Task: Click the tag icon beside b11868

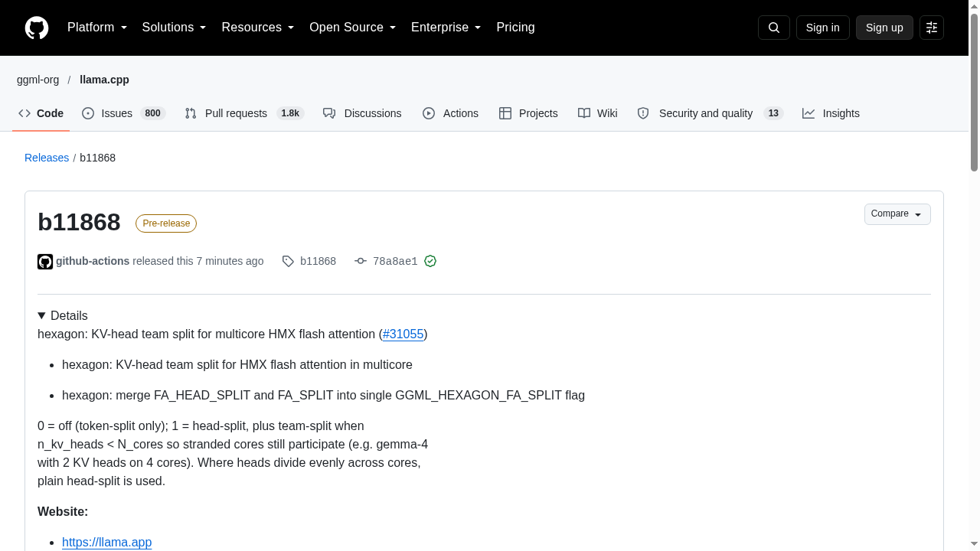Action: [x=288, y=261]
